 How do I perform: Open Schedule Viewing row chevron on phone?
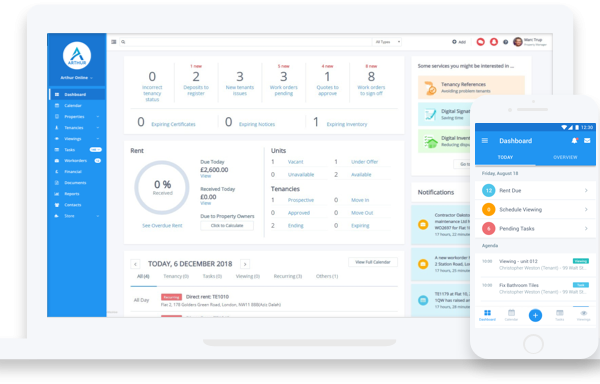[x=586, y=210]
